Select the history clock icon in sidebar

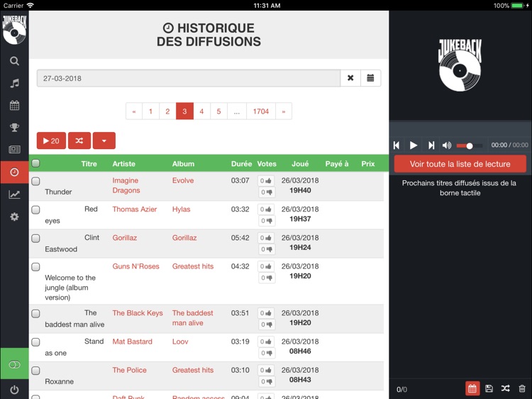14,172
